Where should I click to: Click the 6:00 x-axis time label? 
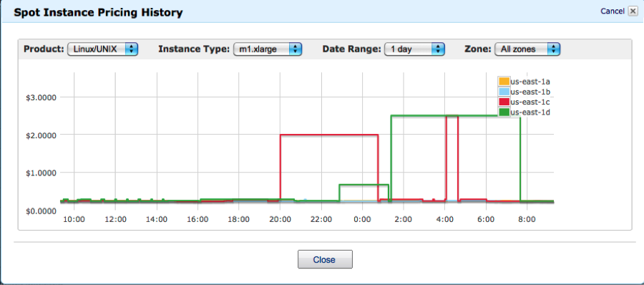[x=486, y=219]
